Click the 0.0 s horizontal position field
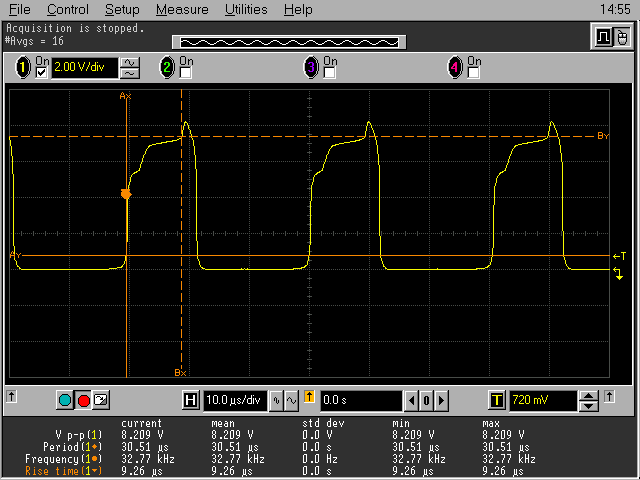Screen dimensions: 640x480 (360, 400)
